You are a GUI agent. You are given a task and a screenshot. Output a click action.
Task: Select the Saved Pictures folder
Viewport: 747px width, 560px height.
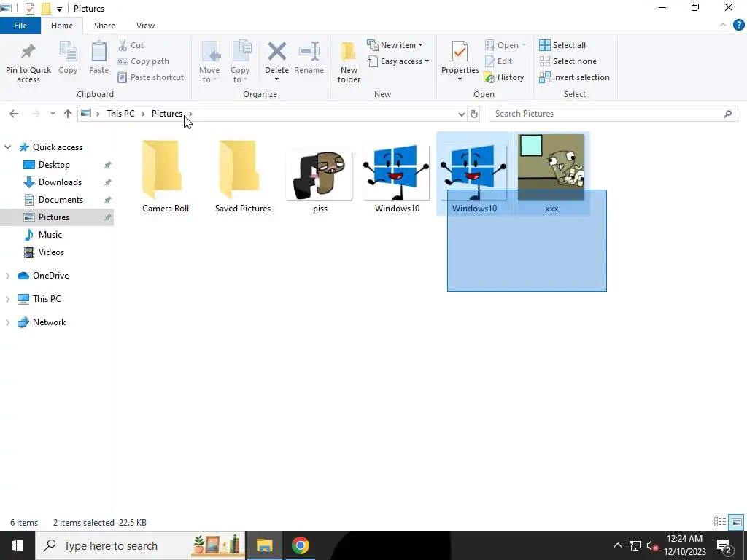pos(242,175)
